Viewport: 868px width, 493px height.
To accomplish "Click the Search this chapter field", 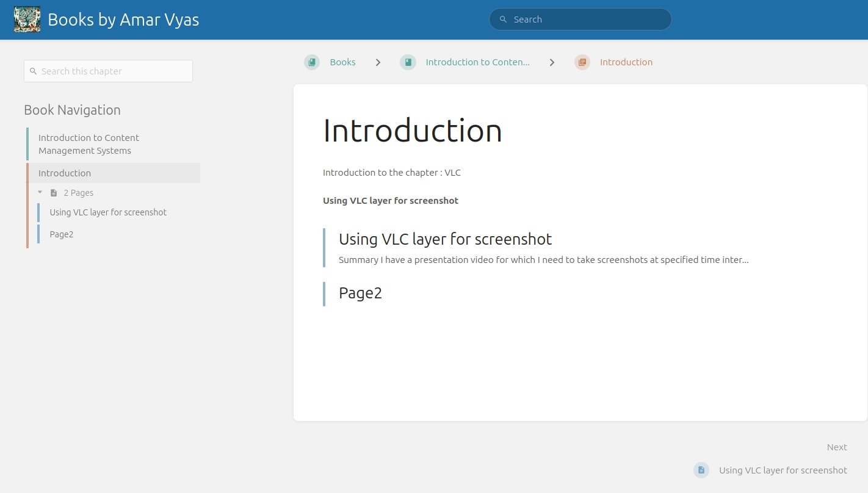I will point(108,71).
